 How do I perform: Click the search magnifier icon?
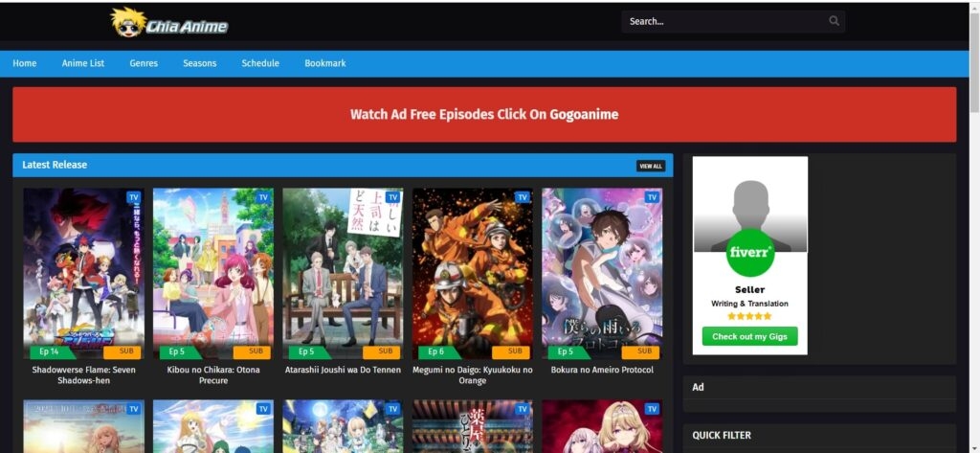coord(834,21)
